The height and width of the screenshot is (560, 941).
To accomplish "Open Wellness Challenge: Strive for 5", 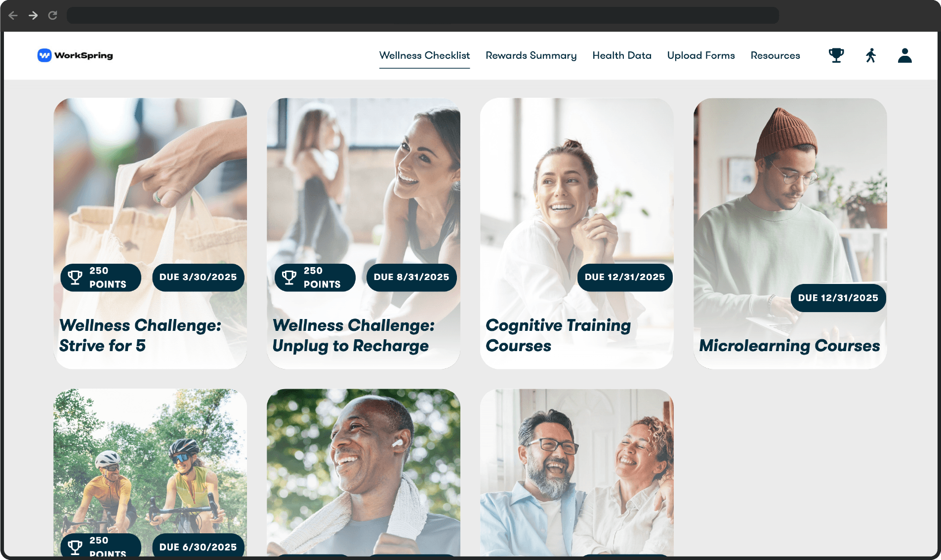I will [150, 234].
